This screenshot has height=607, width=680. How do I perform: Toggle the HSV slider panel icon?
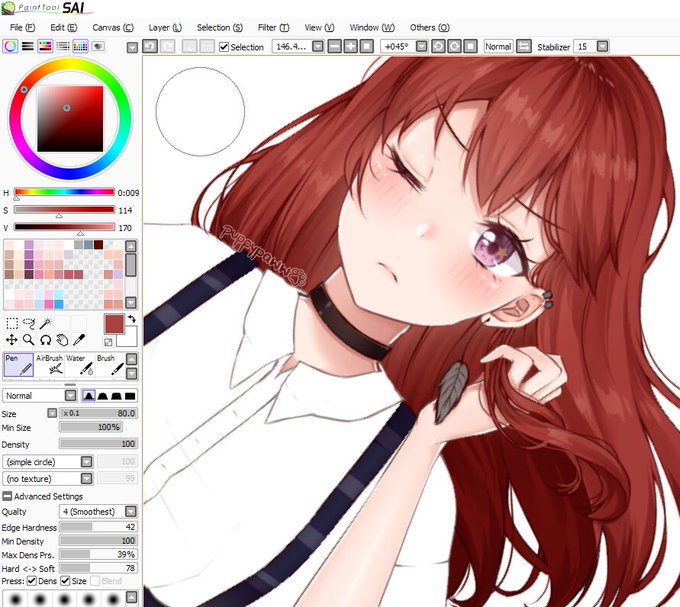tap(46, 46)
